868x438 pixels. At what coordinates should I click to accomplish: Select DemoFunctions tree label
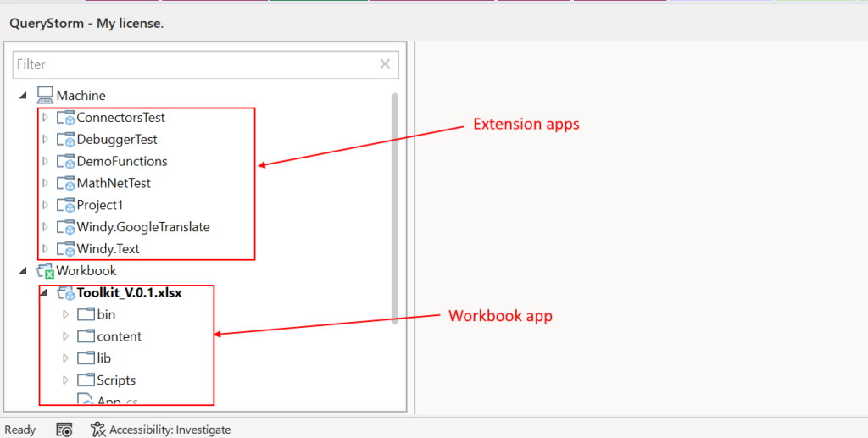122,162
